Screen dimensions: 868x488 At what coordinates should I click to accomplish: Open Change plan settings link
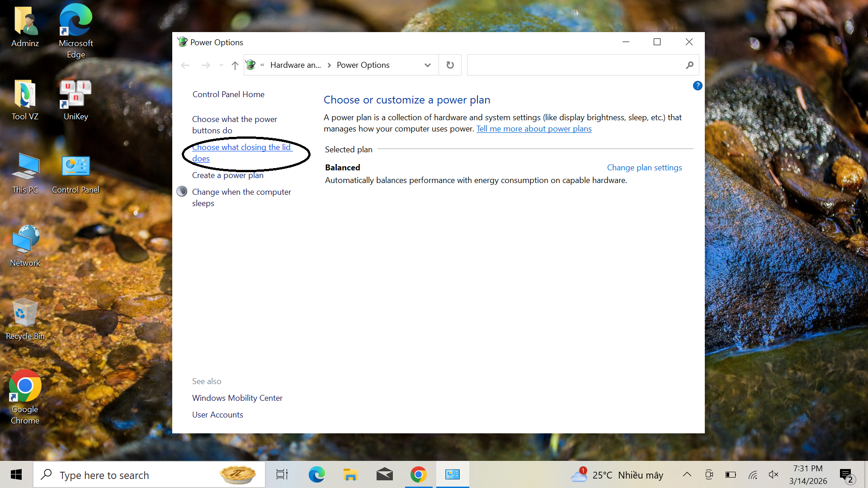[x=644, y=168]
